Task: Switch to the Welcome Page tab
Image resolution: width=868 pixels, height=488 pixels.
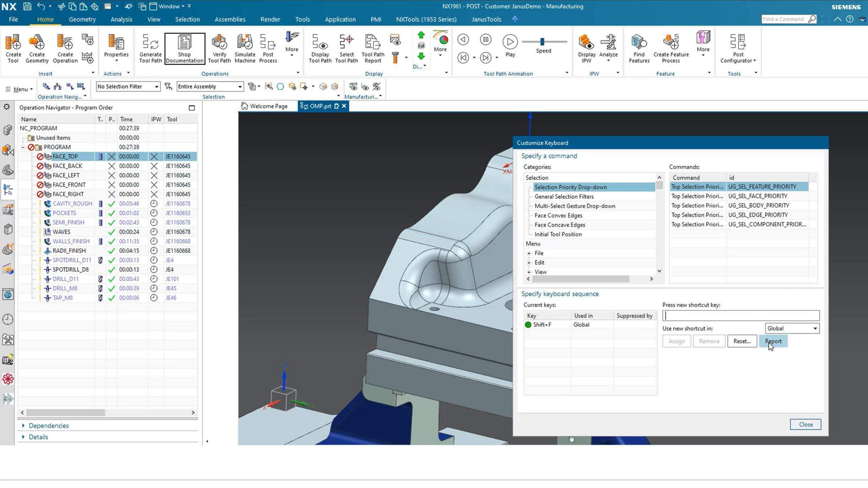Action: click(x=265, y=106)
